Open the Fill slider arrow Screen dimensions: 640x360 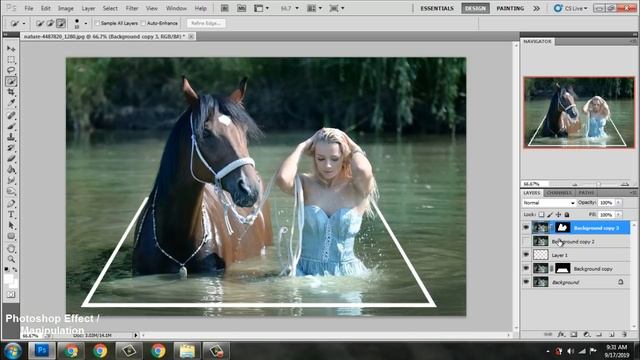pyautogui.click(x=618, y=214)
